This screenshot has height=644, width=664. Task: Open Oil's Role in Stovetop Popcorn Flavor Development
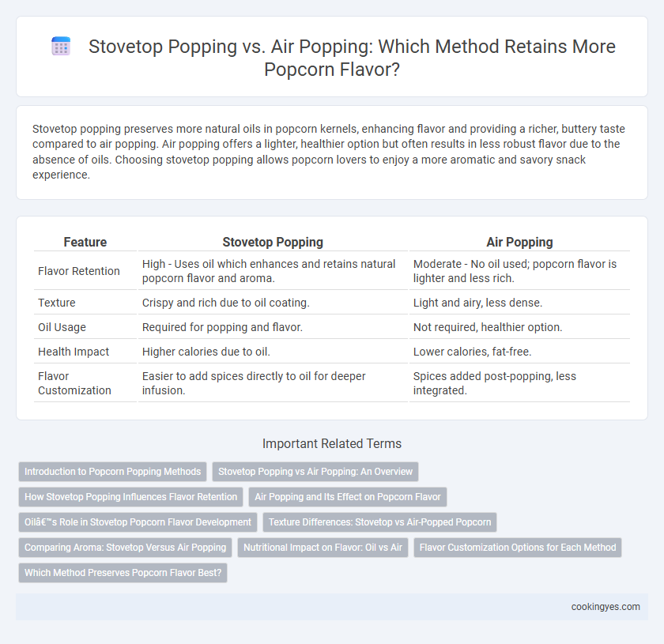pos(138,522)
